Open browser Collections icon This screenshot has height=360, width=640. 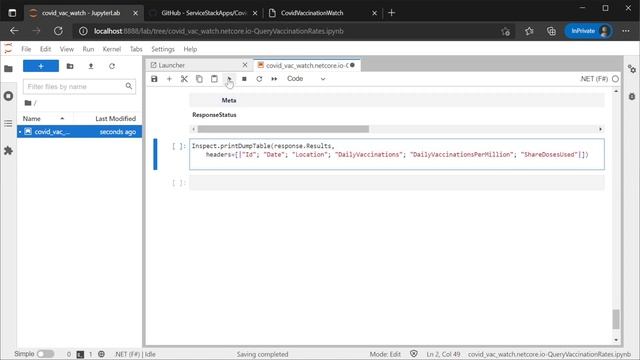[551, 31]
